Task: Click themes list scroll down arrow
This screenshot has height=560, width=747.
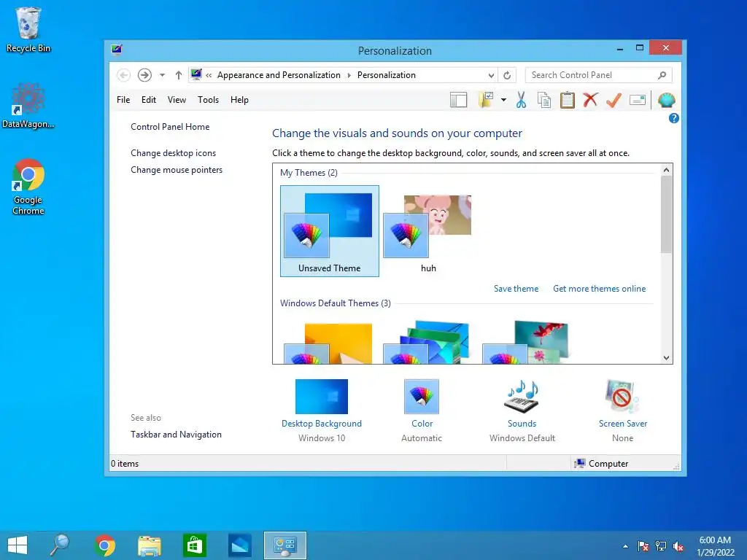Action: [x=667, y=358]
